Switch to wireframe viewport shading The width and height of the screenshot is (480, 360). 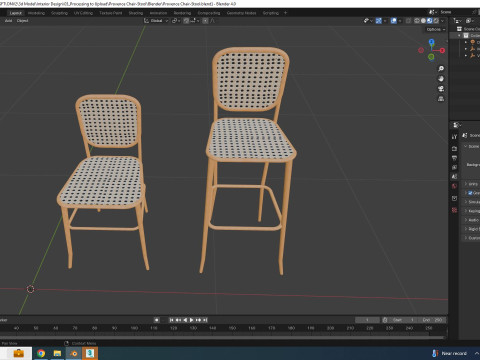point(417,21)
